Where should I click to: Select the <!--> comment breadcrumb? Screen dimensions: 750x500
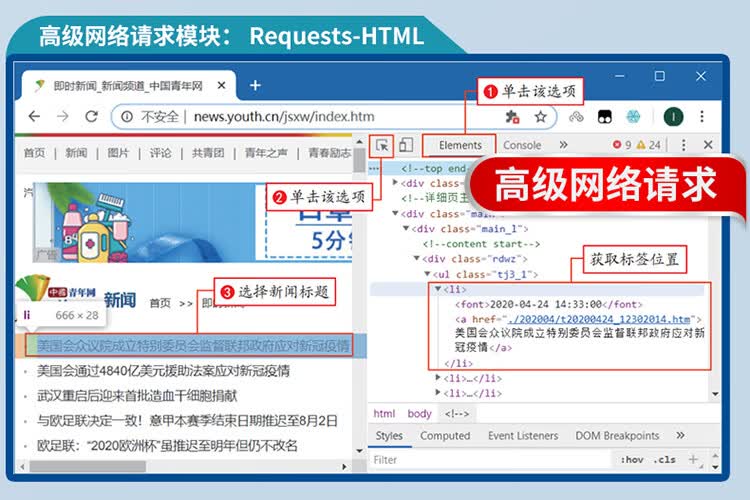[x=457, y=413]
